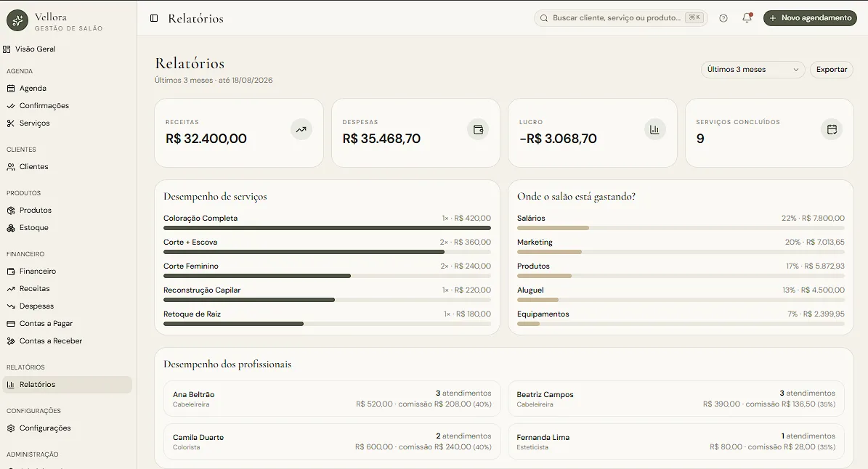The width and height of the screenshot is (868, 469).
Task: Click the Coloração Completa progress bar
Action: 327,228
